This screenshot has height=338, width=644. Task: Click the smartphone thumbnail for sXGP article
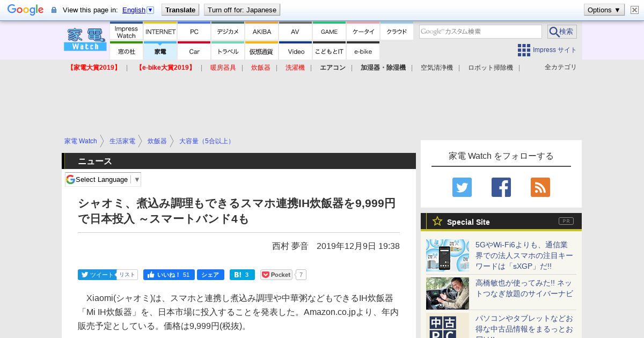(448, 255)
